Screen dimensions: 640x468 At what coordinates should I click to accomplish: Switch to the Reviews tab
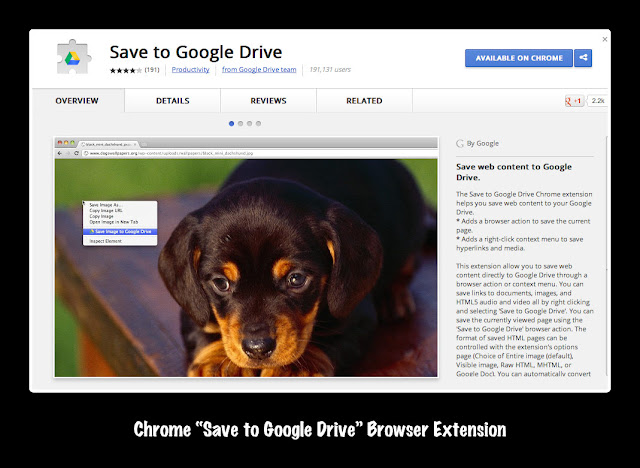tap(268, 101)
